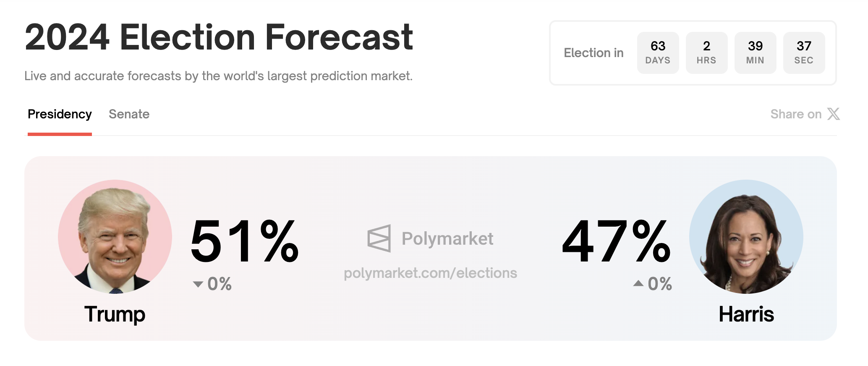
Task: Click Harris's circular portrait
Action: click(x=746, y=237)
